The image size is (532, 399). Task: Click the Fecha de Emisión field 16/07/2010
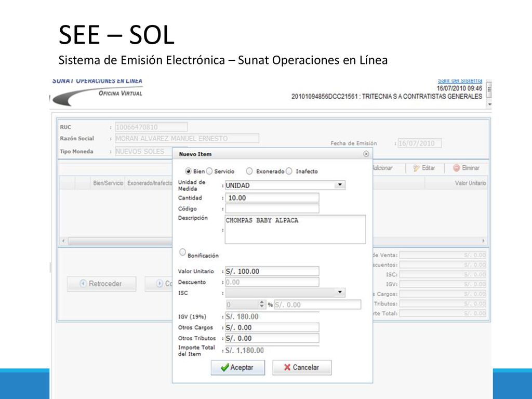click(420, 143)
